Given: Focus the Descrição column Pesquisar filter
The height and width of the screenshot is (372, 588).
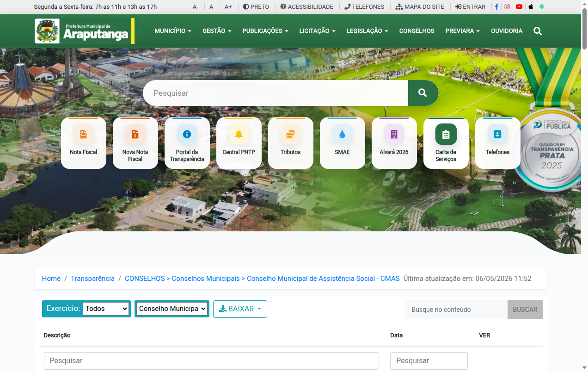Looking at the screenshot, I should tap(211, 361).
